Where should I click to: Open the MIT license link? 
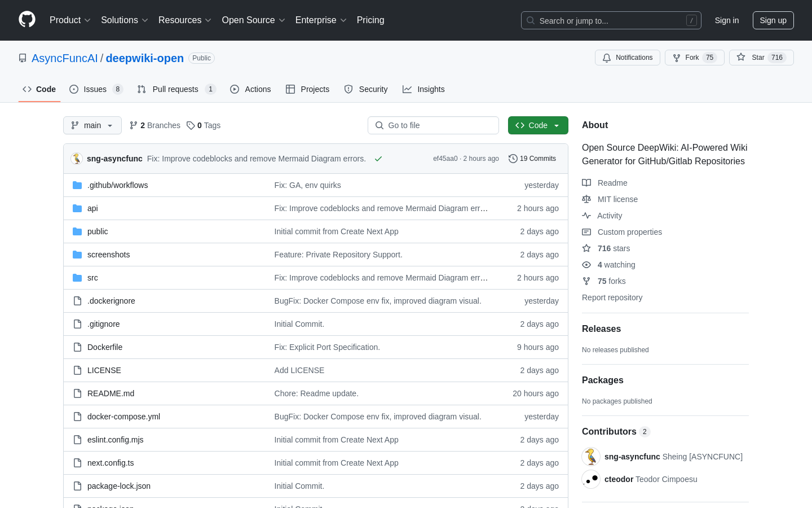[x=617, y=199]
